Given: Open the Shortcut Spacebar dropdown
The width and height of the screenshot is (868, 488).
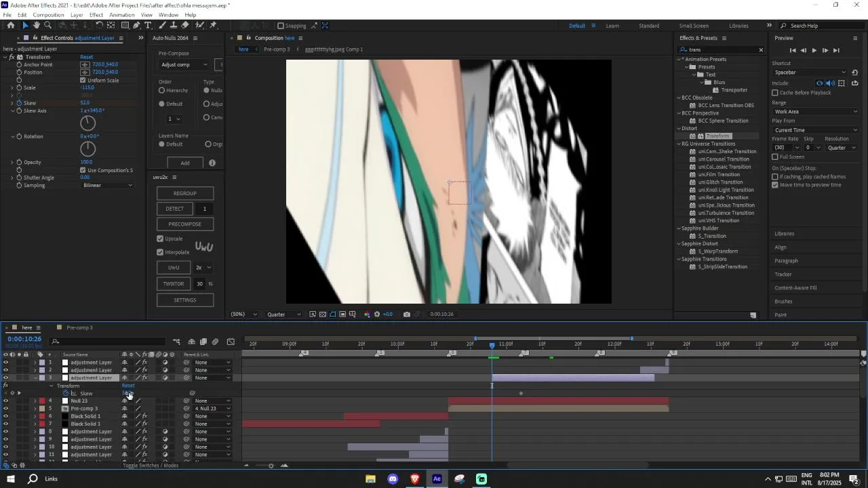Looking at the screenshot, I should point(810,73).
